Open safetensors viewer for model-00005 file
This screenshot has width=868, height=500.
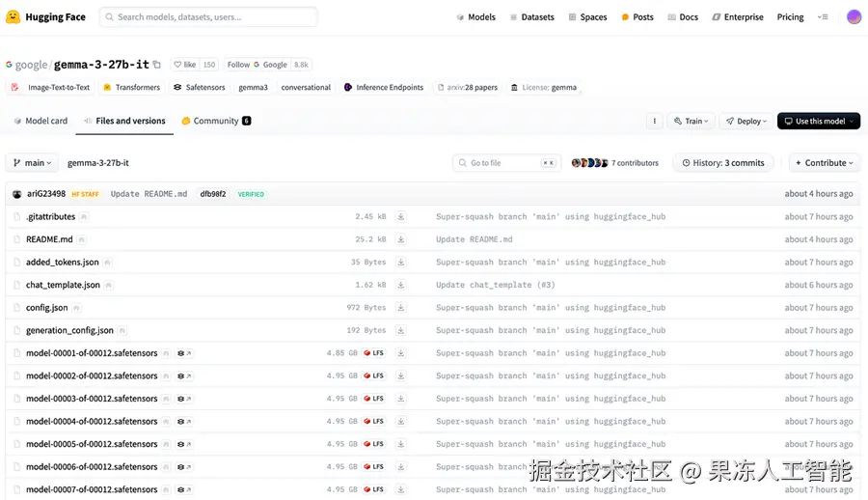click(x=184, y=444)
